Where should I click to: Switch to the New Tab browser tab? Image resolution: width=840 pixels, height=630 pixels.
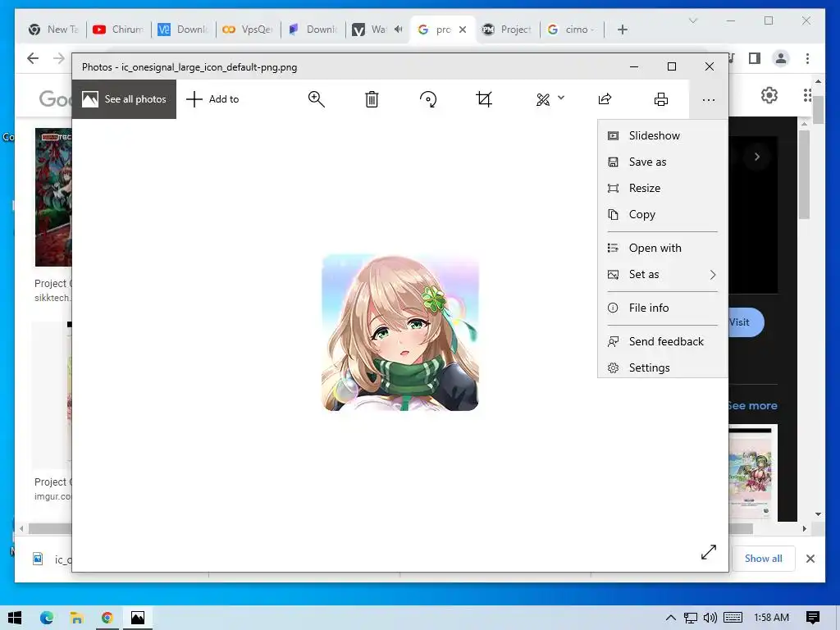53,30
